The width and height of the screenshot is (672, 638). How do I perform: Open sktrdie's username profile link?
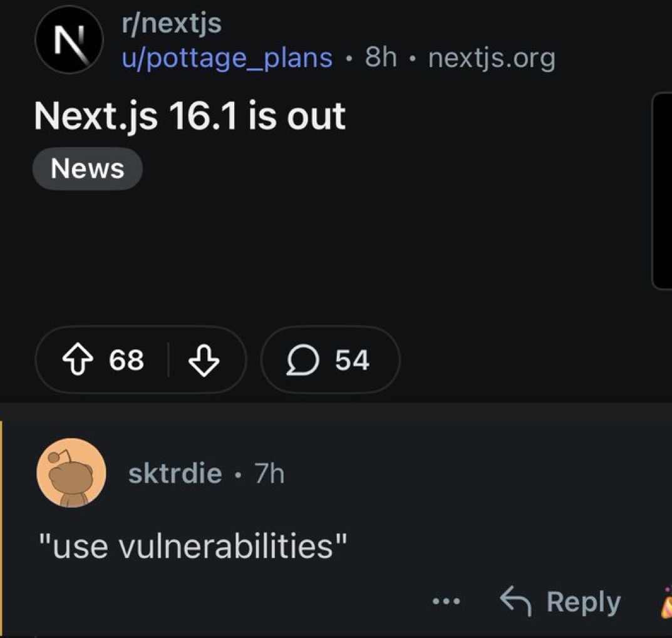[175, 473]
